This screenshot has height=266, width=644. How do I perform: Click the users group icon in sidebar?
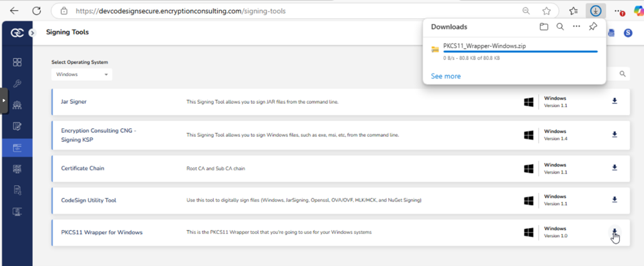pyautogui.click(x=17, y=105)
